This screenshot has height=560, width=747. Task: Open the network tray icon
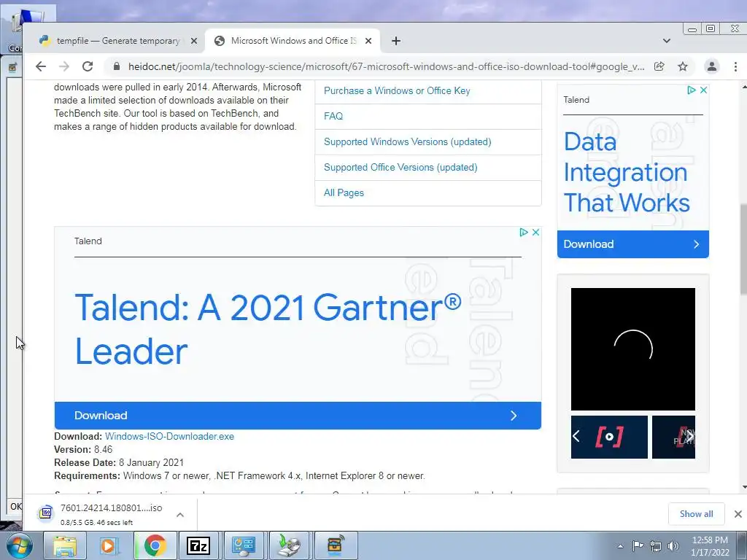point(656,546)
